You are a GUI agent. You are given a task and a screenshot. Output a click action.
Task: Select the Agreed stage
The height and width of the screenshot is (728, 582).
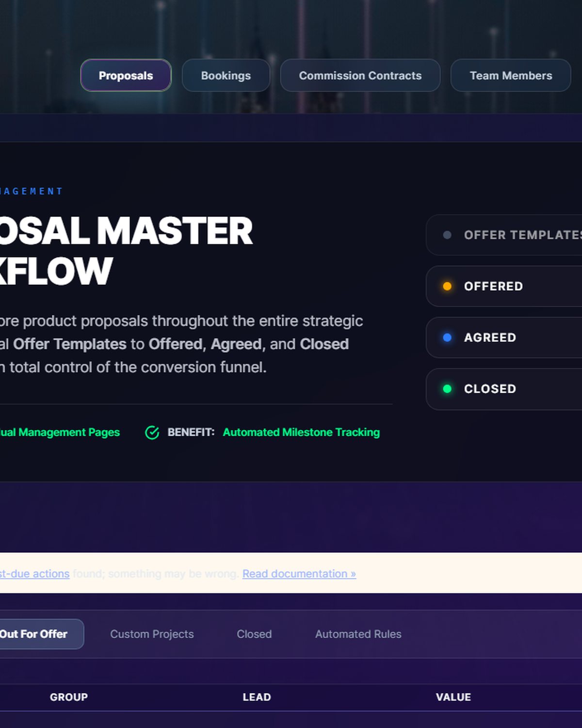[504, 337]
